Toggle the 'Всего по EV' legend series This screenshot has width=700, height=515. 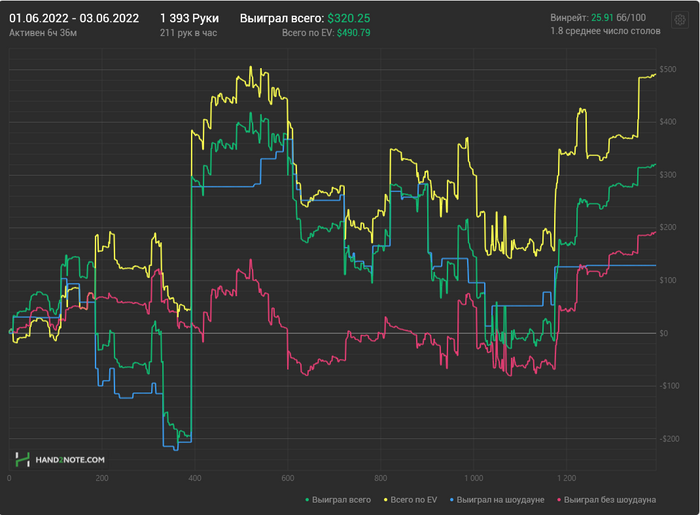[x=410, y=500]
